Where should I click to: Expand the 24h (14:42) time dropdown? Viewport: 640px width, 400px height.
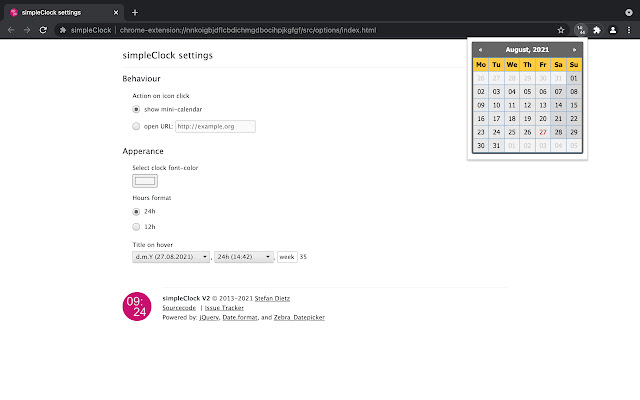[244, 257]
